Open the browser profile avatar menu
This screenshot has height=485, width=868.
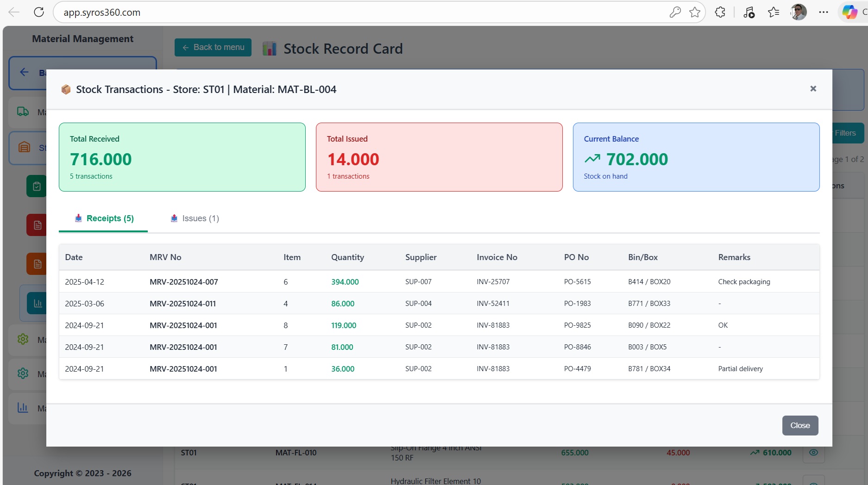pyautogui.click(x=799, y=12)
